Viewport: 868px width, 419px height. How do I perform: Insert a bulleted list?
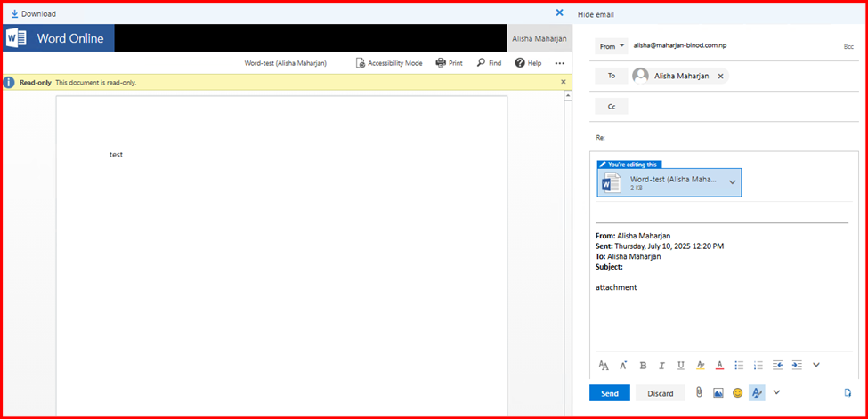739,365
